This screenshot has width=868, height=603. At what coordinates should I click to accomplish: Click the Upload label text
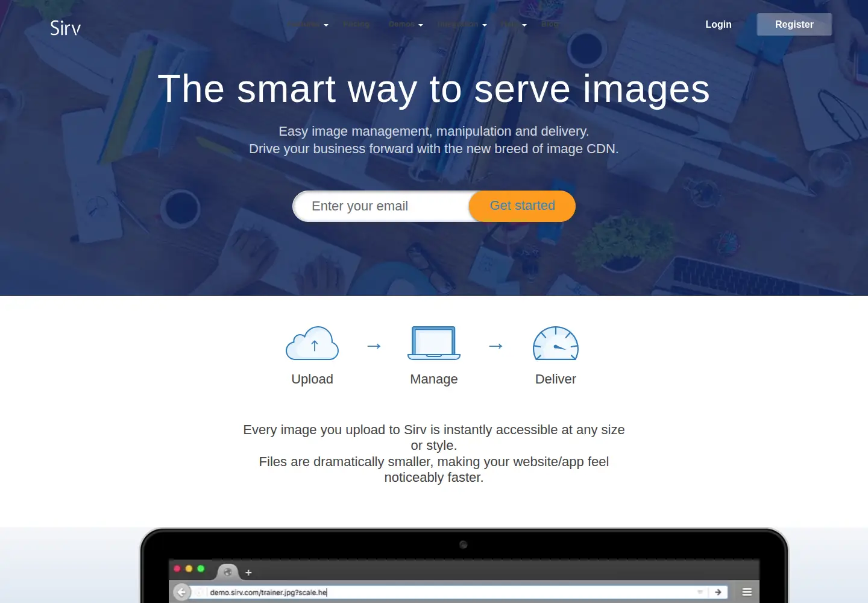tap(312, 379)
